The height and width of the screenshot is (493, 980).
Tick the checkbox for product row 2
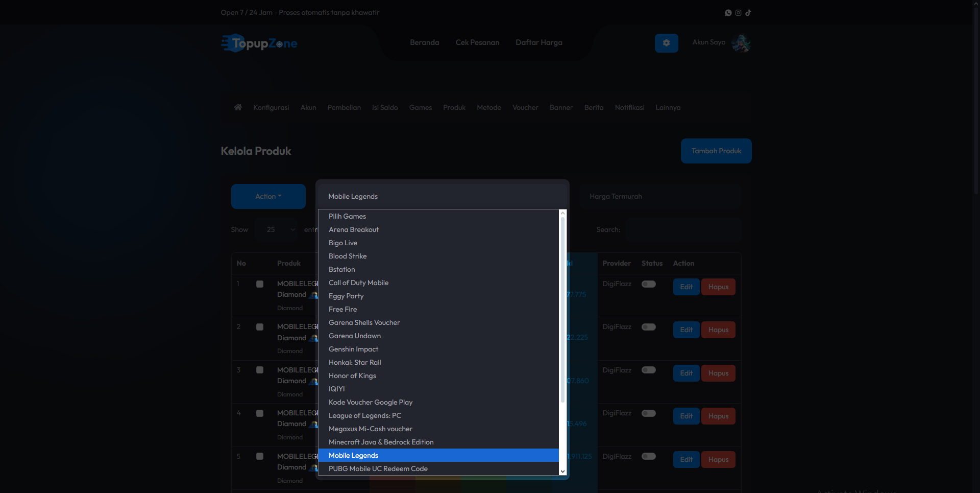260,327
